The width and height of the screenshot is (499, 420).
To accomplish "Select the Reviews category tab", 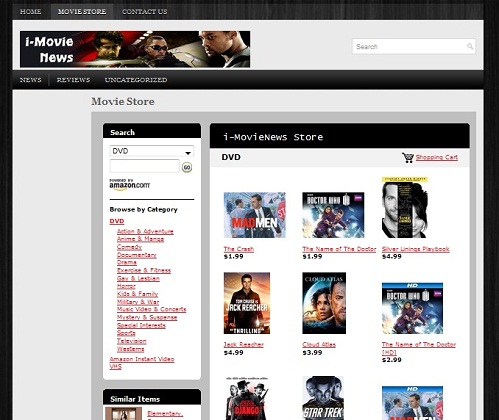I will pos(73,80).
